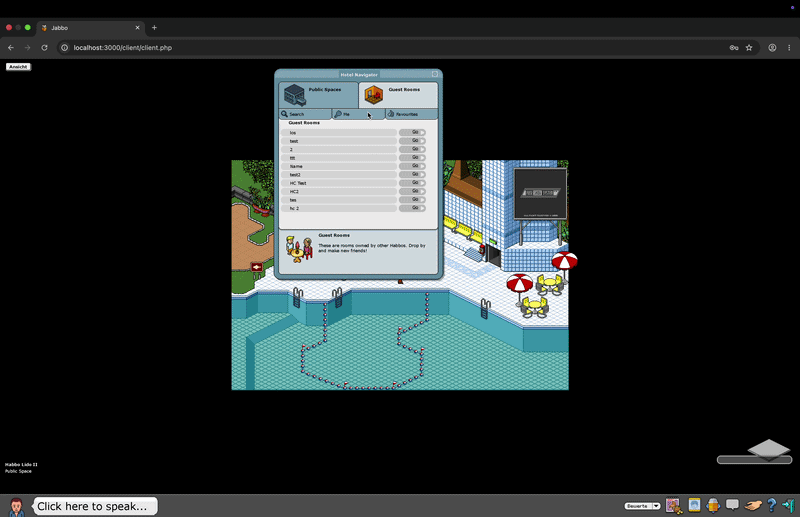The height and width of the screenshot is (517, 800).
Task: Click the orange Guest Rooms cube icon
Action: tap(373, 94)
